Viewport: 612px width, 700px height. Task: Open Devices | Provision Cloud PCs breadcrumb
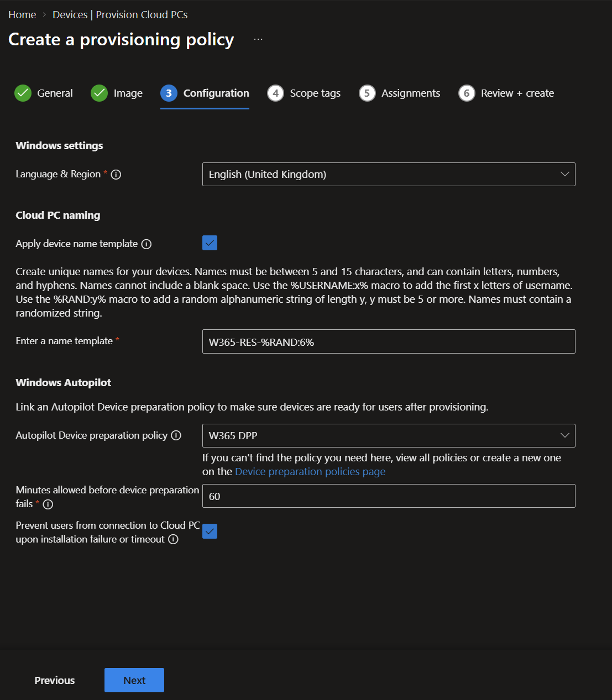click(120, 15)
